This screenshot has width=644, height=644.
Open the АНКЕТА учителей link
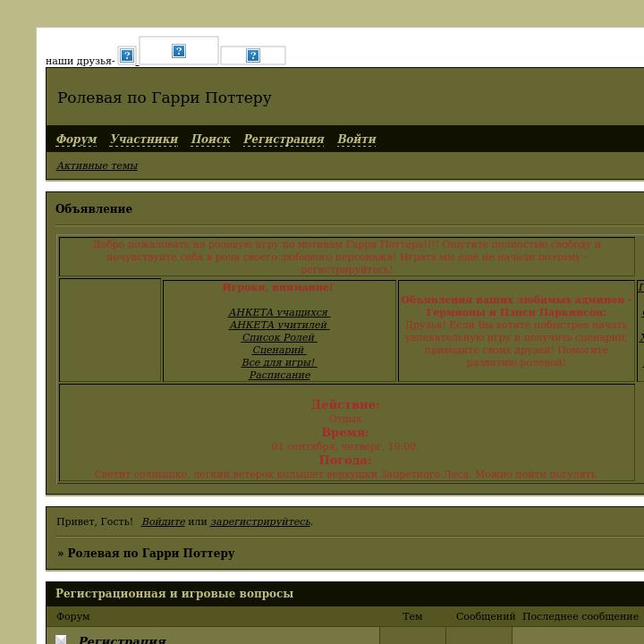[x=279, y=325]
